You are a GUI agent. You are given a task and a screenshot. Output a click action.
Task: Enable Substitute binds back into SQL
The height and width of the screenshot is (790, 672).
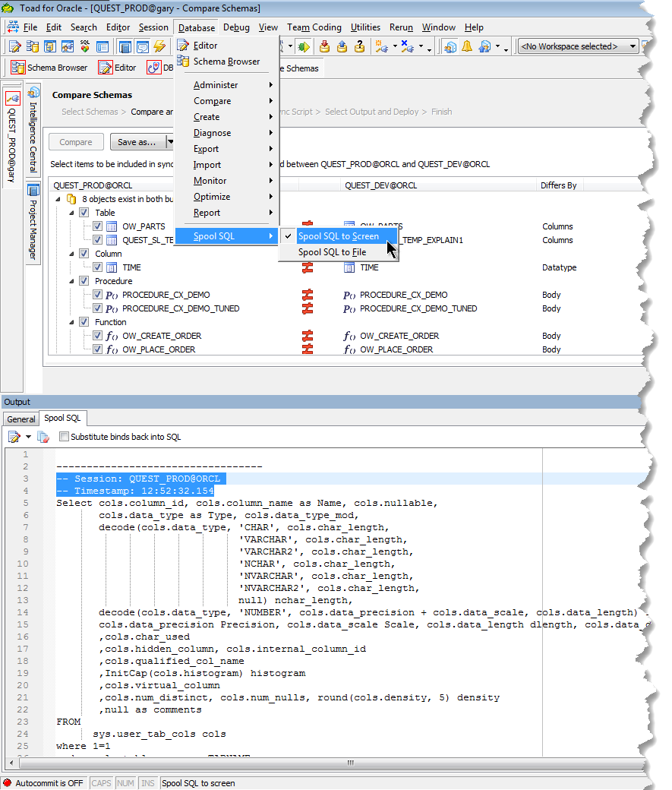tap(64, 437)
